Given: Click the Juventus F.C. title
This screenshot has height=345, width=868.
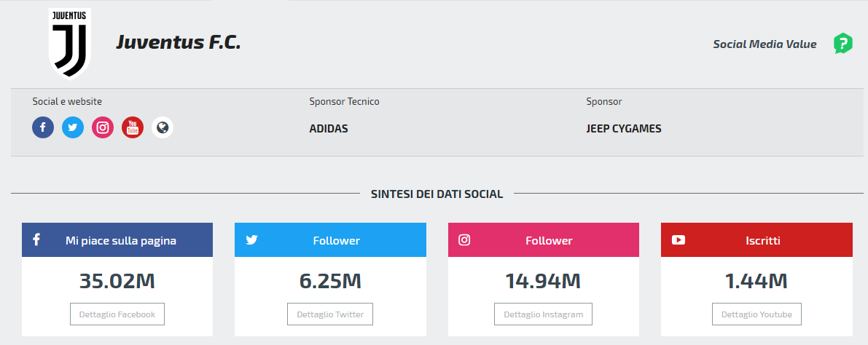Looking at the screenshot, I should pyautogui.click(x=179, y=42).
